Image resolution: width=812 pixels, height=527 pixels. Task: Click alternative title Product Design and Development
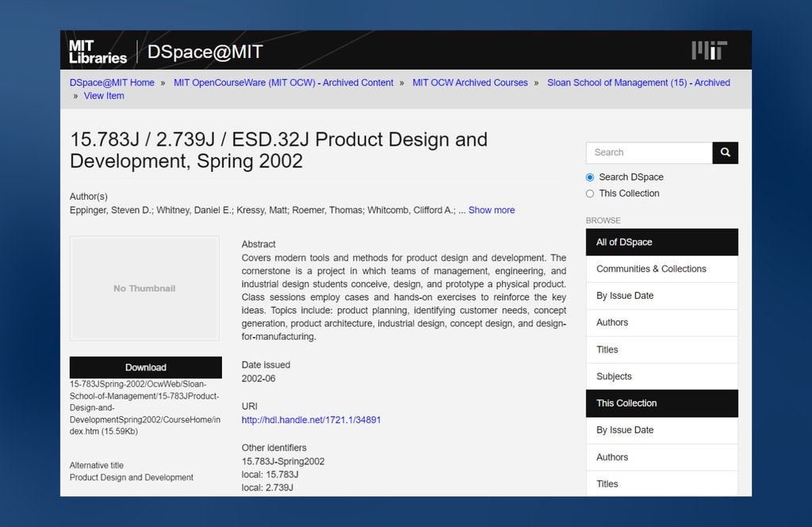point(132,477)
